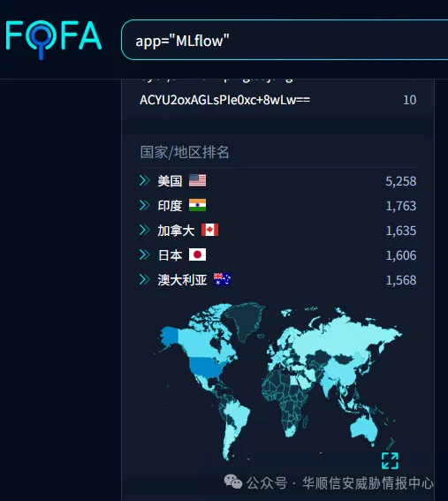Screen dimensions: 448x501
Task: Expand the 美国 country entry chevron
Action: pyautogui.click(x=144, y=180)
